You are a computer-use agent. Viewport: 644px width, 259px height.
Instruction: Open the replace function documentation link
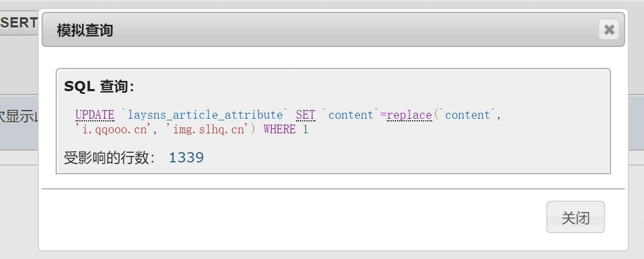tap(409, 115)
